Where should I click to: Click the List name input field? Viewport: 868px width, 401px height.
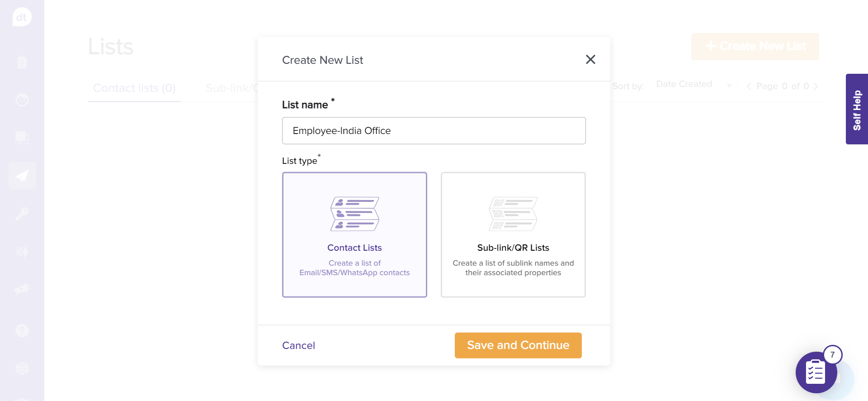click(x=434, y=131)
